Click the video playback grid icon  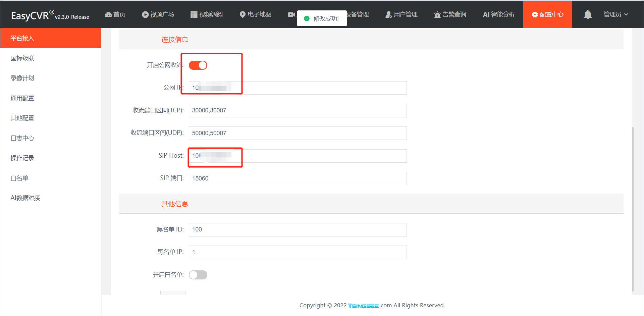pyautogui.click(x=194, y=15)
